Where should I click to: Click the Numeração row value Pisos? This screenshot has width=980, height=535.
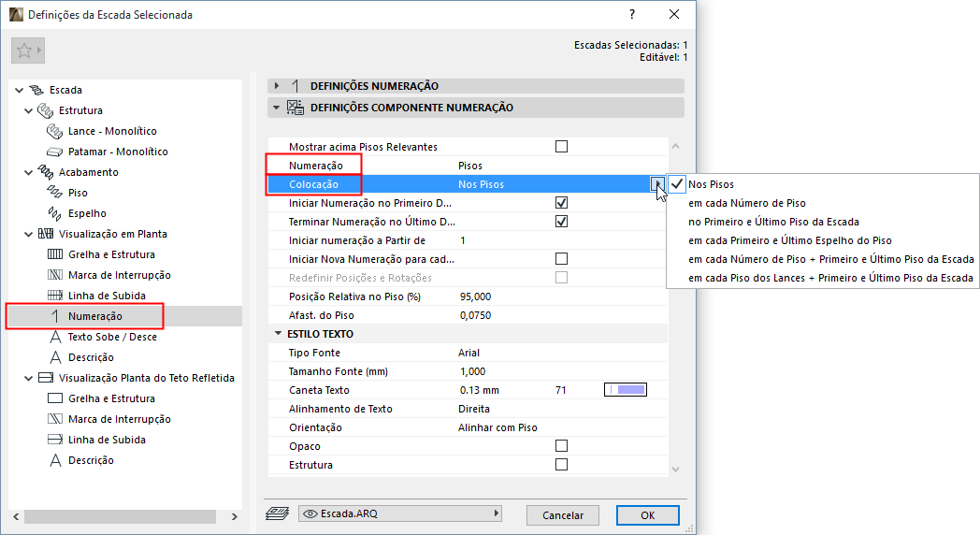[470, 166]
